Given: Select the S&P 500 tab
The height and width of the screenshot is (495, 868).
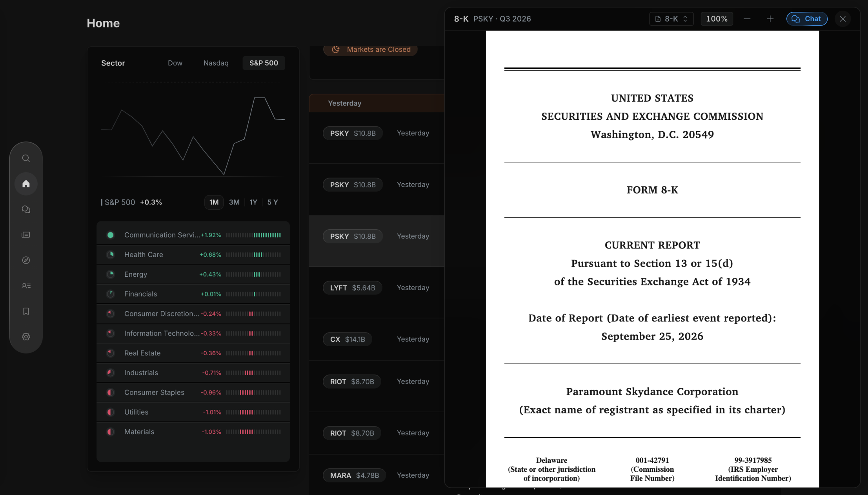Looking at the screenshot, I should click(x=264, y=63).
